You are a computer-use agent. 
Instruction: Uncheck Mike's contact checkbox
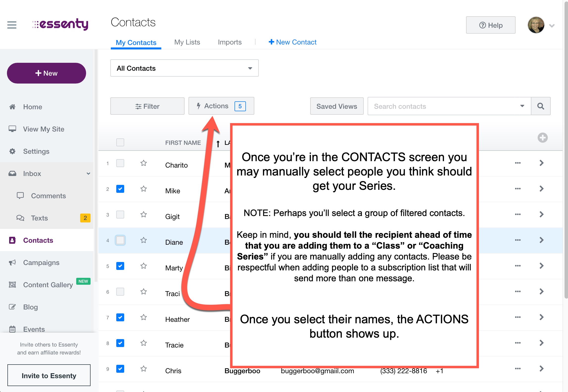tap(120, 189)
